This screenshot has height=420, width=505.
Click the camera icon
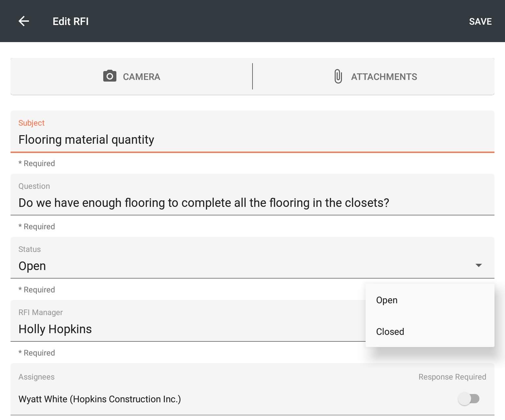pos(109,76)
